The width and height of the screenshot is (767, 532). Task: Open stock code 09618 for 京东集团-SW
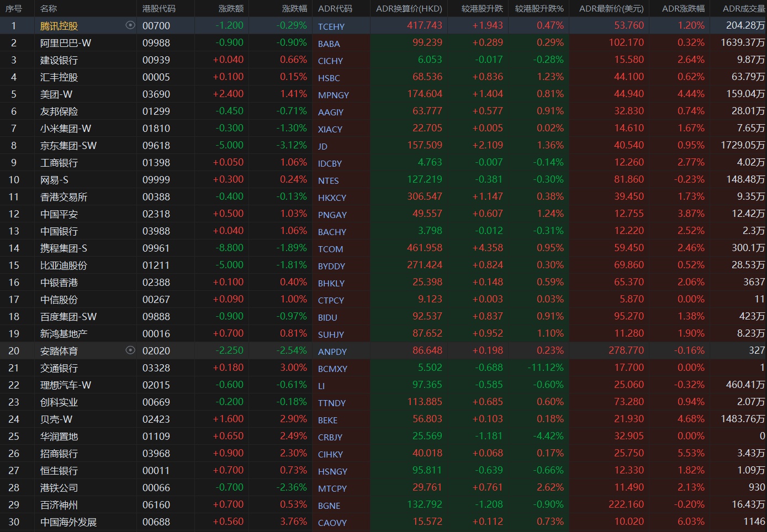pos(156,146)
